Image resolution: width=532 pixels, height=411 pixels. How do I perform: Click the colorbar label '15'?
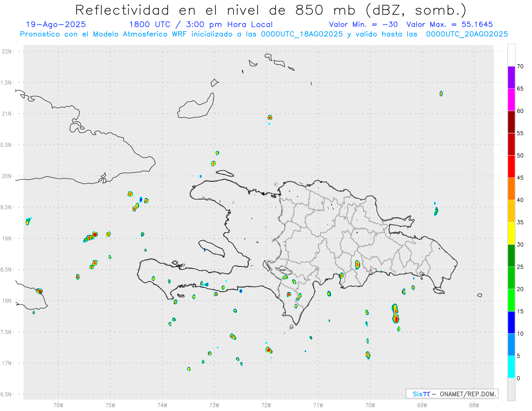[x=520, y=311]
